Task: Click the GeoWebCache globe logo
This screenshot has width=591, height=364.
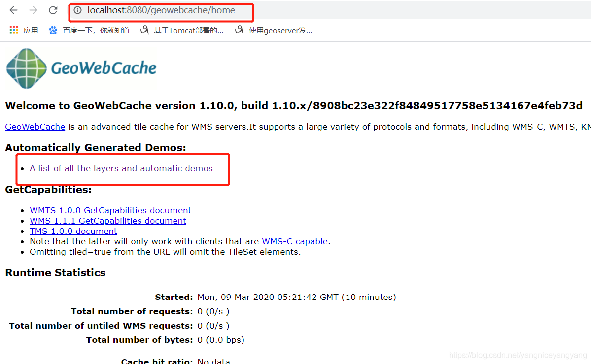Action: coord(26,68)
